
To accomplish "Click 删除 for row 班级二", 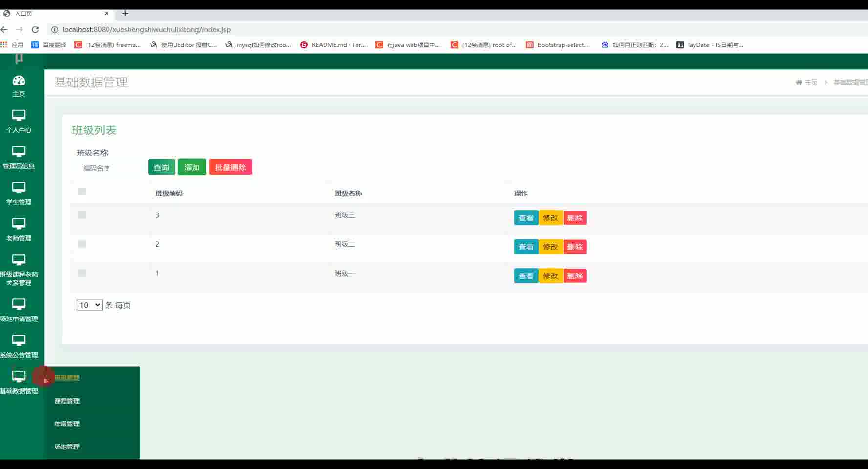I will coord(575,247).
